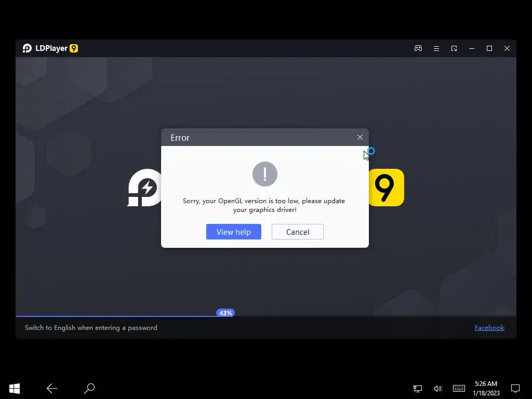Open the taskbar clock showing 5:26 AM
This screenshot has width=532, height=399.
(486, 389)
